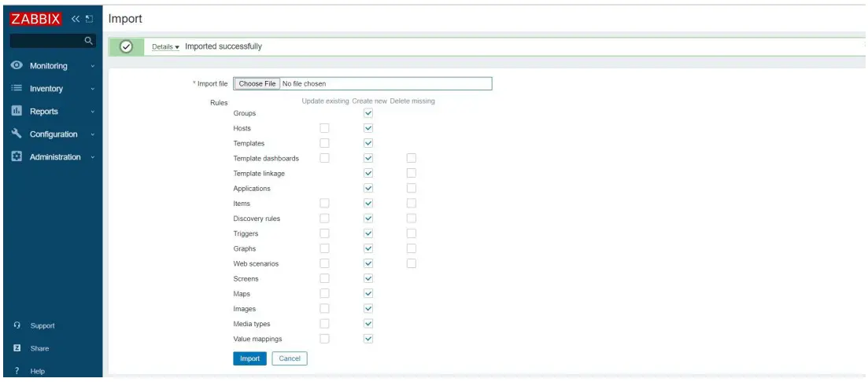This screenshot has height=382, width=868.
Task: Expand the Administration chevron arrow
Action: tap(93, 157)
